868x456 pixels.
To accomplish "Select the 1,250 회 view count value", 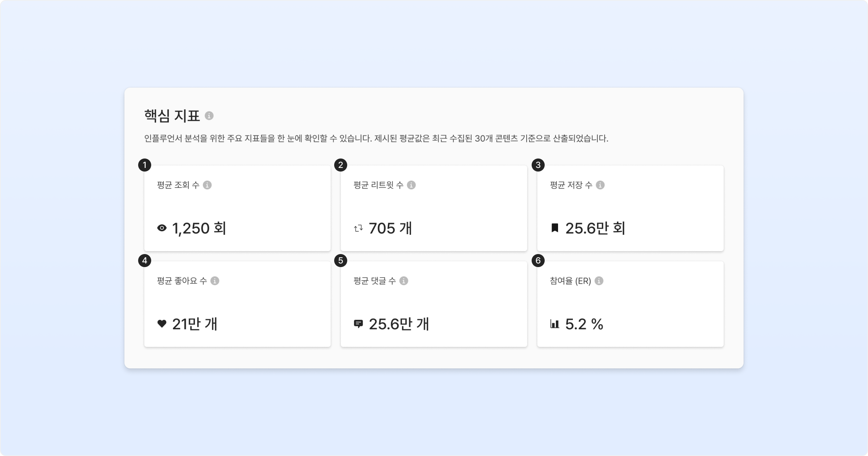I will pyautogui.click(x=199, y=228).
